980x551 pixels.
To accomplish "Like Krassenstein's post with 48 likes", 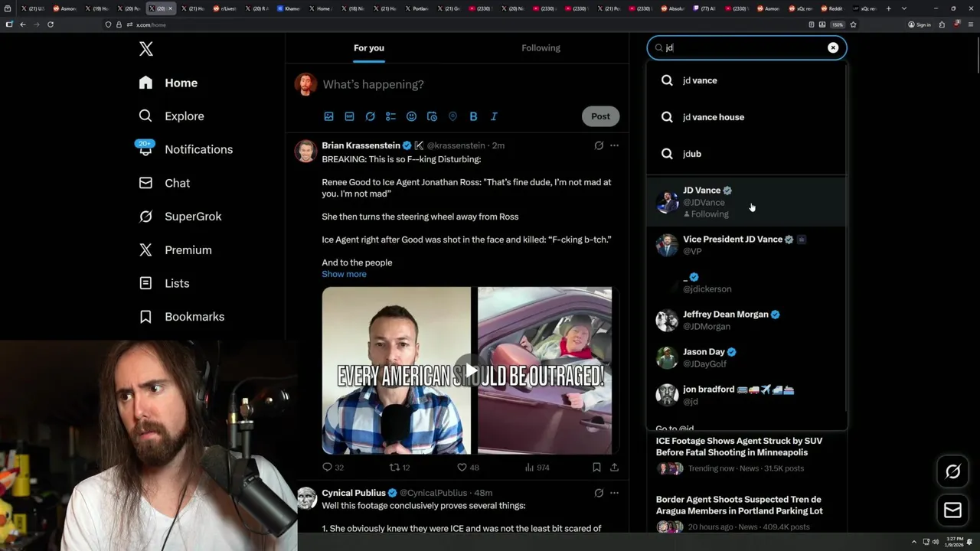I will coord(468,467).
